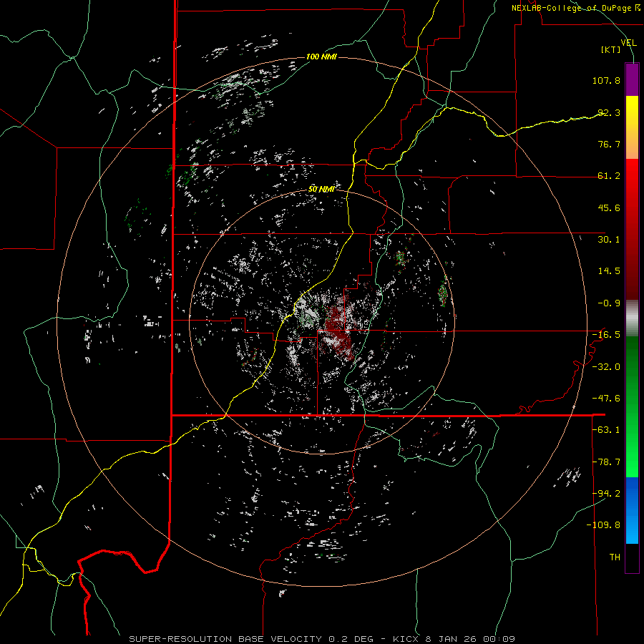The image size is (644, 644).
Task: Click the TH threshold label
Action: (615, 557)
